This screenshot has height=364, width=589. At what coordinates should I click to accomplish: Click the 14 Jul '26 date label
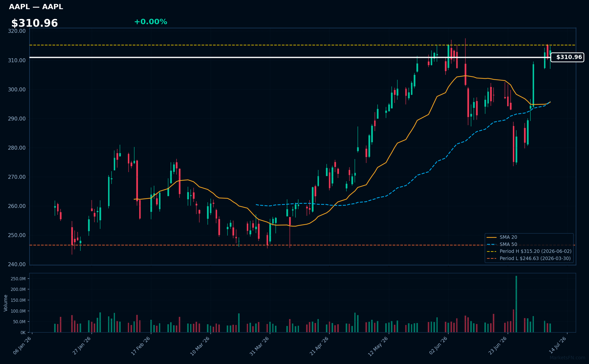[557, 345]
